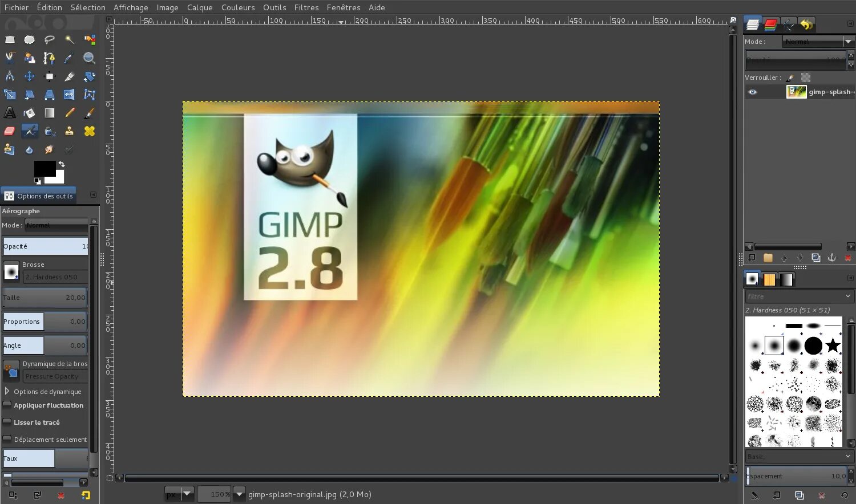Image resolution: width=856 pixels, height=504 pixels.
Task: Select the Bucket Fill tool
Action: coord(29,113)
